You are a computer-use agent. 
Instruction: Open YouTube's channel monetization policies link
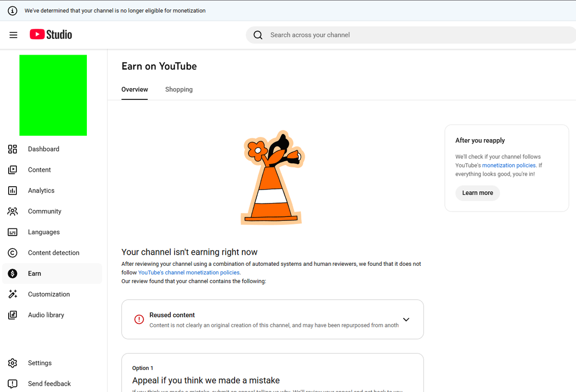(189, 273)
